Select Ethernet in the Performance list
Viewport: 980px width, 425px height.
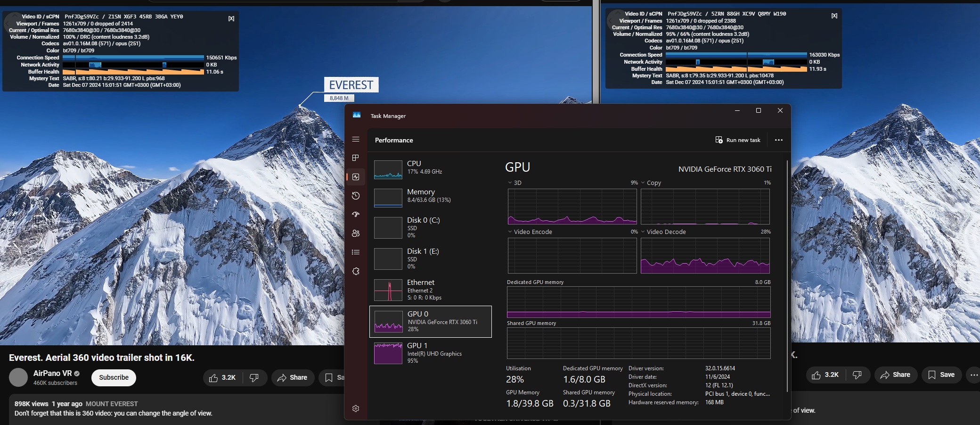point(431,290)
